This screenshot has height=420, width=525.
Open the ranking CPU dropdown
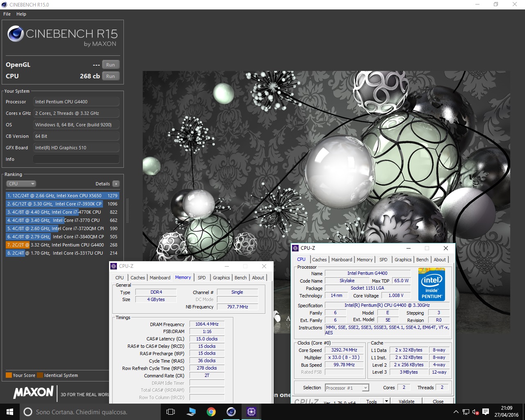click(21, 184)
